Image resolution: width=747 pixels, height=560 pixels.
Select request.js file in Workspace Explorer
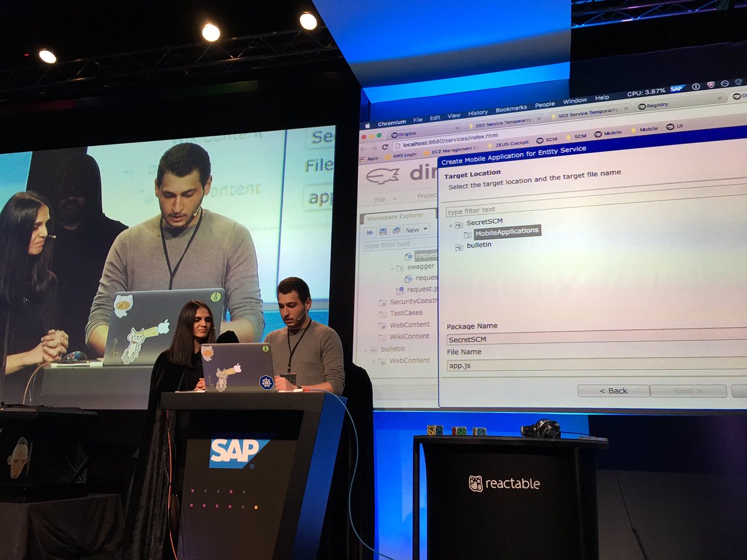[421, 289]
